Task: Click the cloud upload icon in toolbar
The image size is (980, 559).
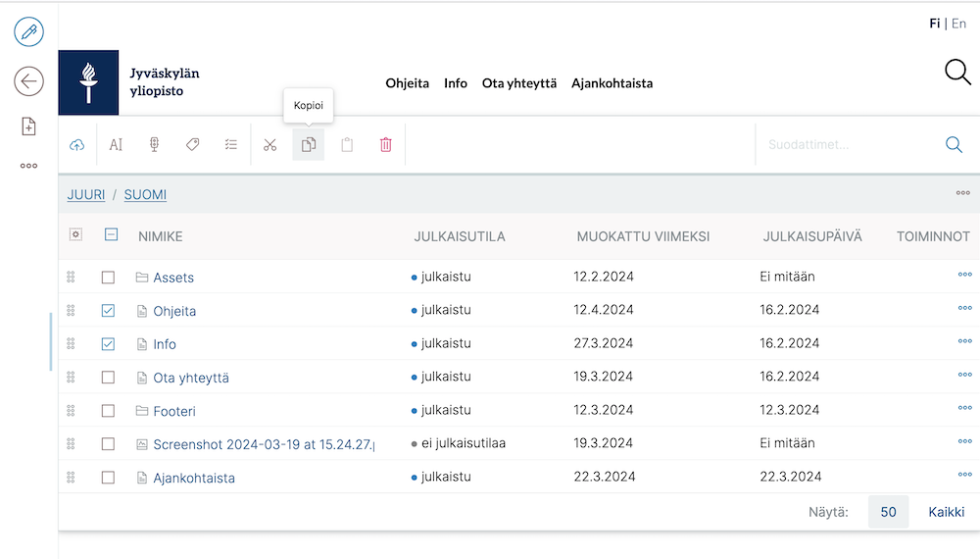Action: [x=77, y=145]
